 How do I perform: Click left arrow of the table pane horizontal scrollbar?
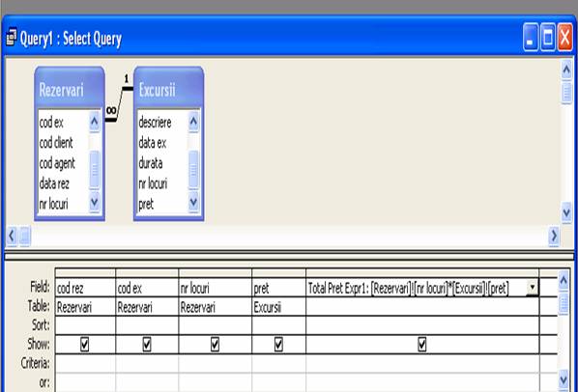12,236
